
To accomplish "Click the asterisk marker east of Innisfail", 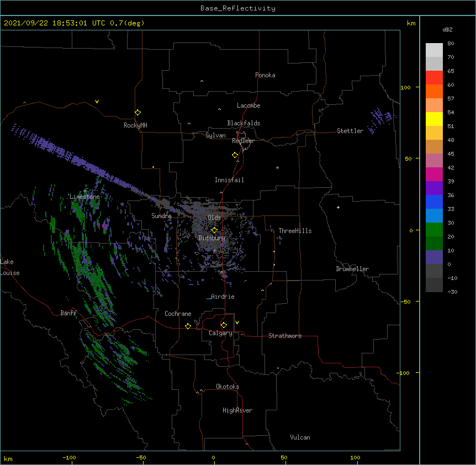I will tap(277, 167).
